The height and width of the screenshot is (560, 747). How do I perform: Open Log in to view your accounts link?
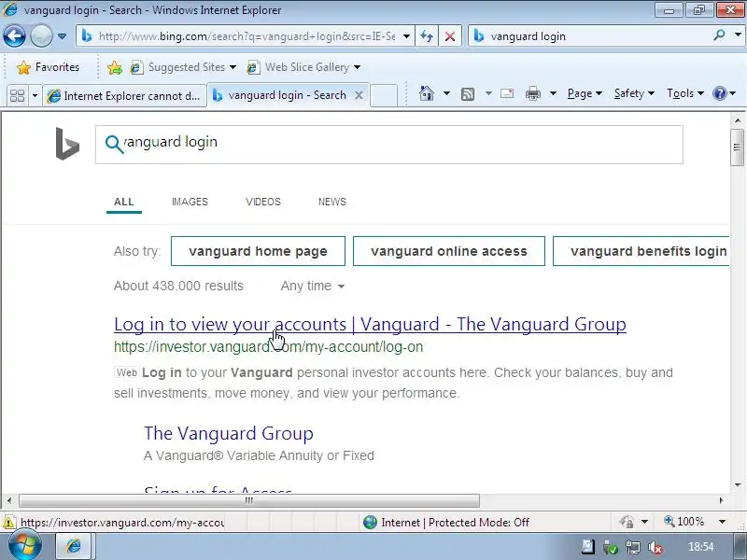(370, 324)
